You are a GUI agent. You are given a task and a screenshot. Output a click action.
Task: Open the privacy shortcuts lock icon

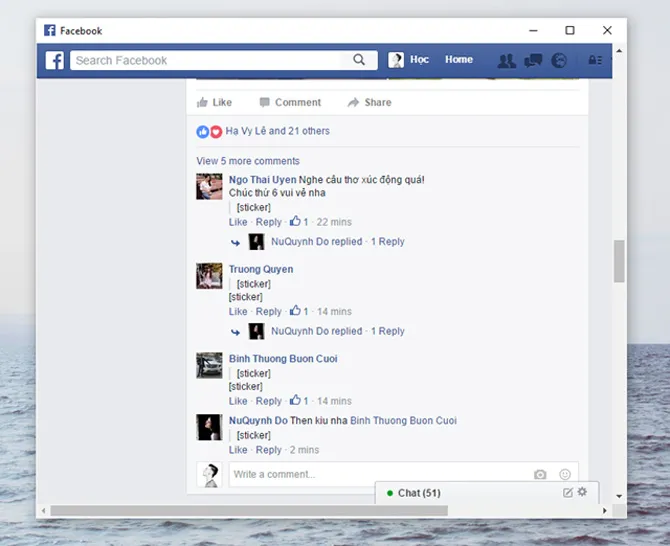595,60
